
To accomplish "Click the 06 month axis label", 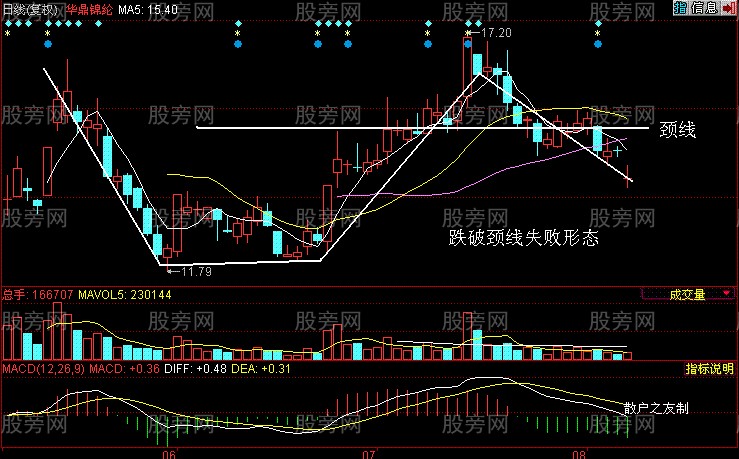I will (169, 454).
